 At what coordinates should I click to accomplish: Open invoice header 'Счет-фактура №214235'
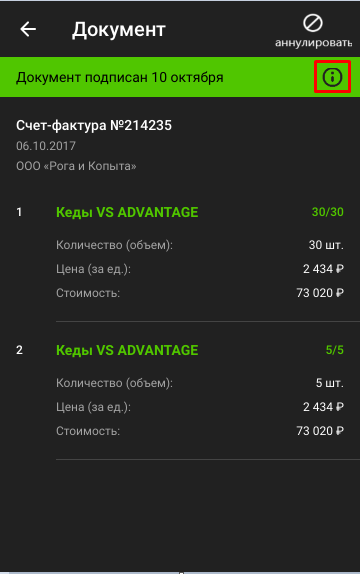94,126
